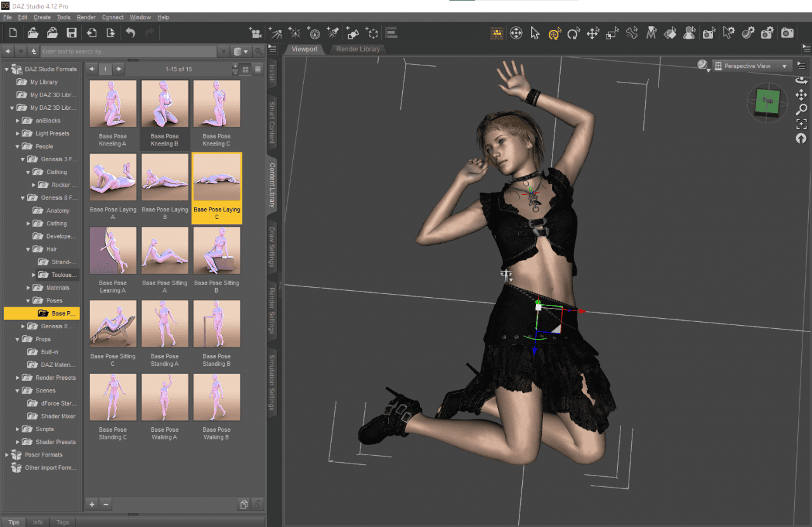812x527 pixels.
Task: Select the Node Selection arrow tool
Action: coord(535,33)
